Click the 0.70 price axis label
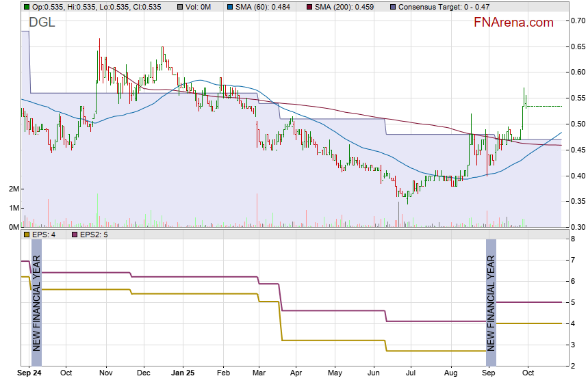The width and height of the screenshot is (588, 387). coord(577,21)
